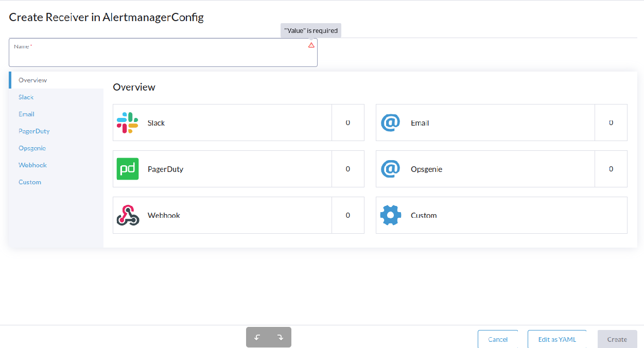Switch to the Email sidebar section
Screen dimensions: 644x348
pos(26,114)
